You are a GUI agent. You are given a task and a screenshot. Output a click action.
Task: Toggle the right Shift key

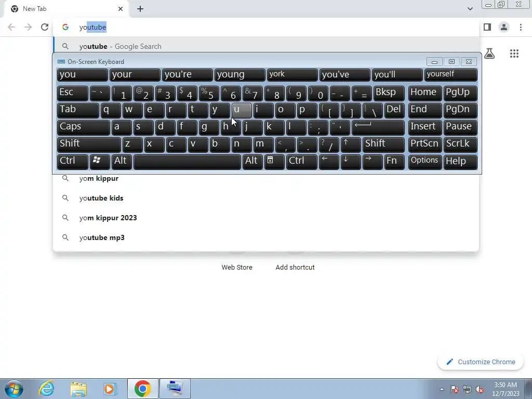click(383, 144)
